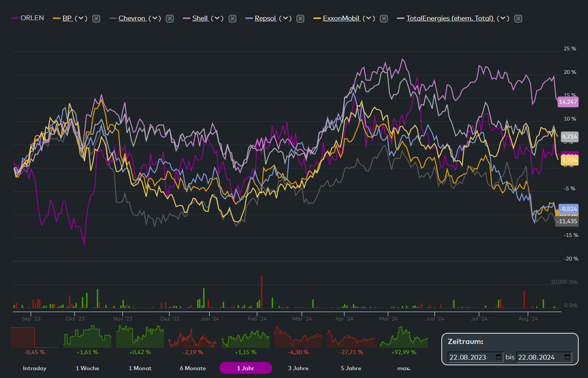Expand the BP dropdown chevron
The image size is (588, 378).
[x=81, y=18]
